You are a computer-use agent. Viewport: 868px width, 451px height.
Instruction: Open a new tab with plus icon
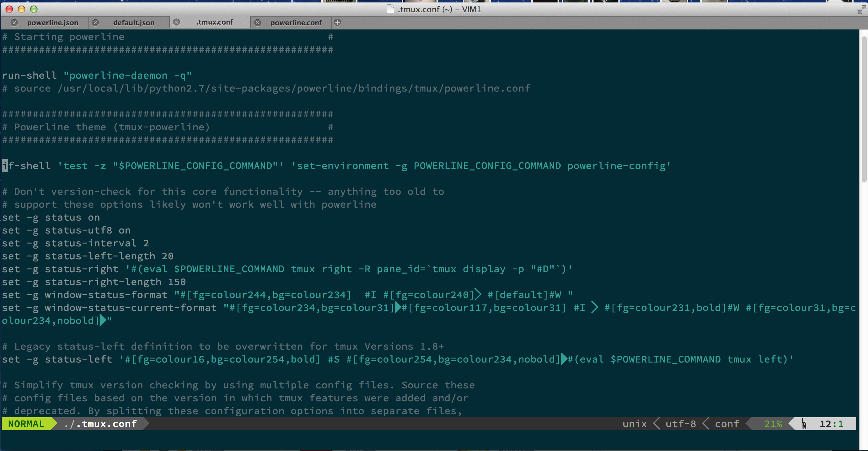[337, 22]
